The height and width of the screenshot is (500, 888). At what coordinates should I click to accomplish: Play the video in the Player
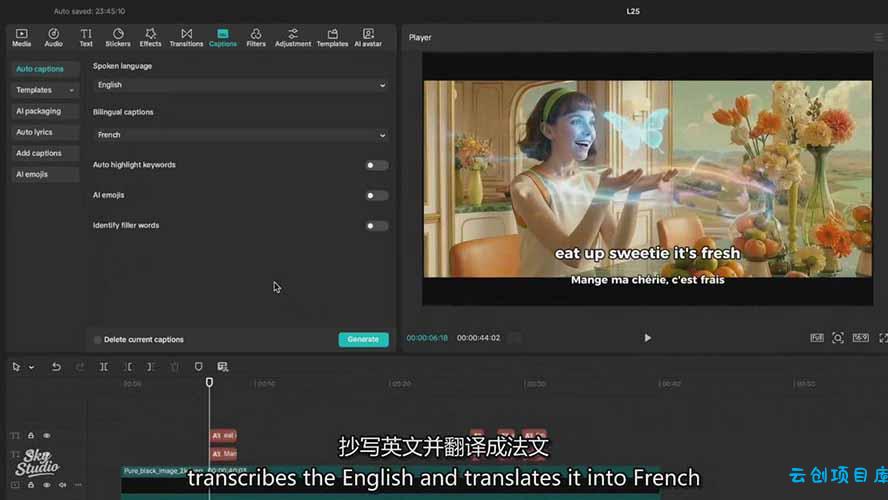tap(647, 338)
